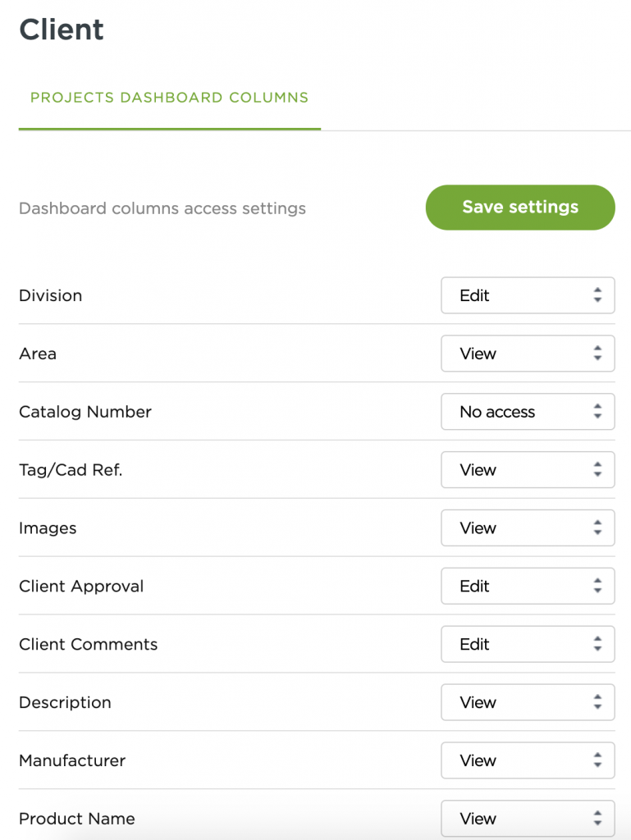The height and width of the screenshot is (840, 631).
Task: Click the Save settings button
Action: [519, 208]
